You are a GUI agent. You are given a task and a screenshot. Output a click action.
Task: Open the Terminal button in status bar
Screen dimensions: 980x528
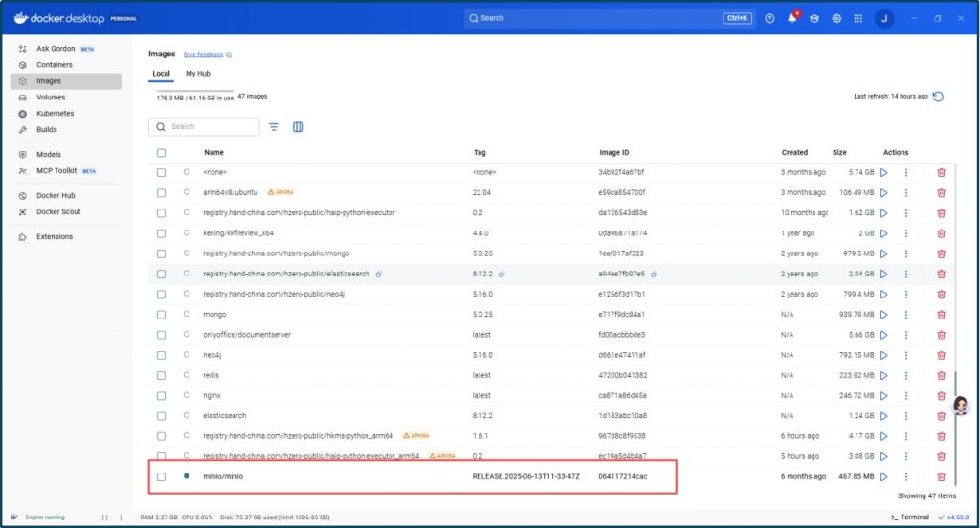point(909,517)
